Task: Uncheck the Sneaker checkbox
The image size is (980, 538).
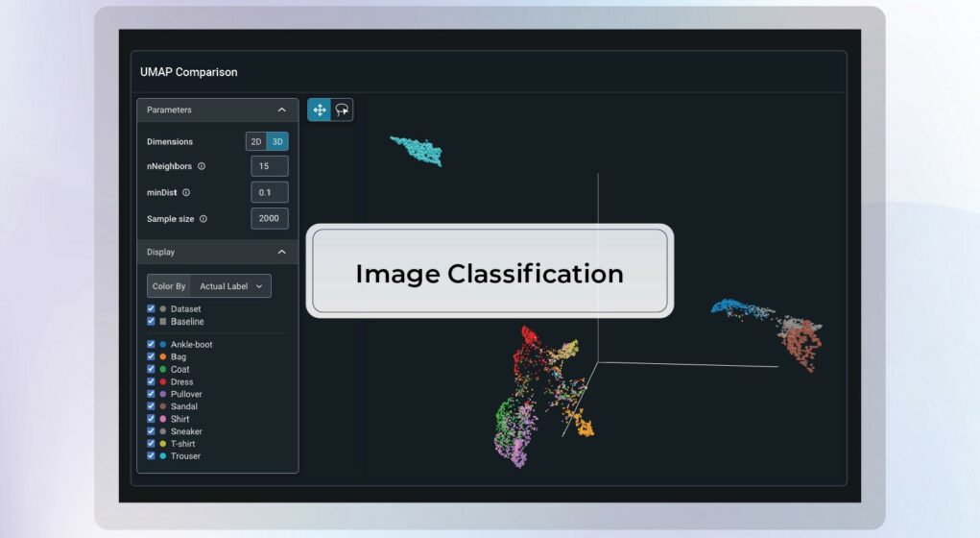Action: [151, 431]
